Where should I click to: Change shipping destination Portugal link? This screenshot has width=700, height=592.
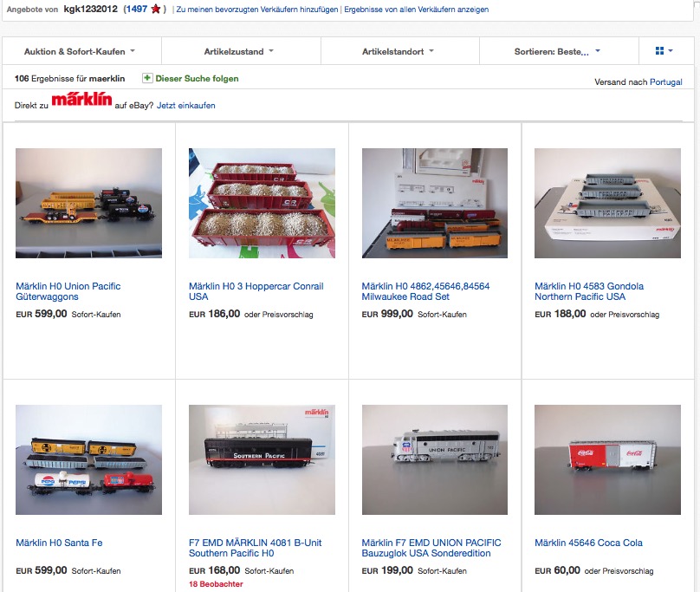tap(665, 81)
